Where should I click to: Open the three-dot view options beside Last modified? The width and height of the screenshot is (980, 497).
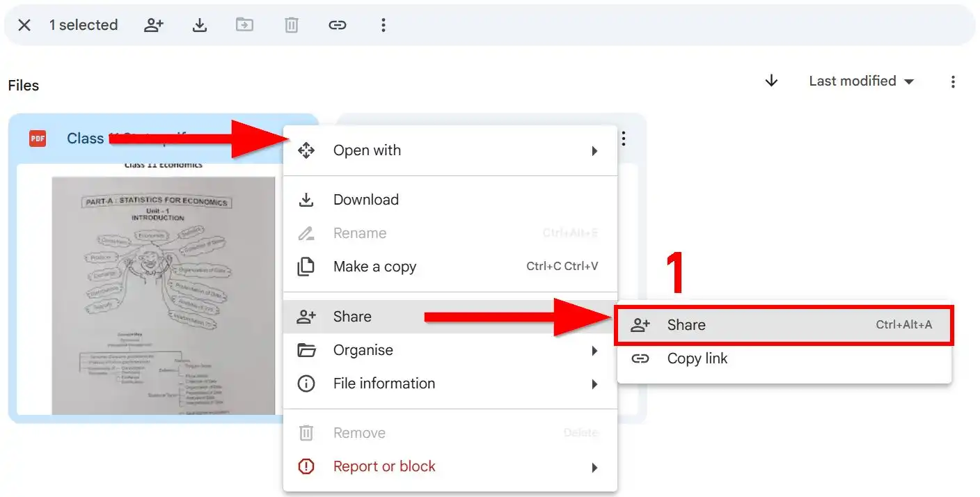coord(953,81)
